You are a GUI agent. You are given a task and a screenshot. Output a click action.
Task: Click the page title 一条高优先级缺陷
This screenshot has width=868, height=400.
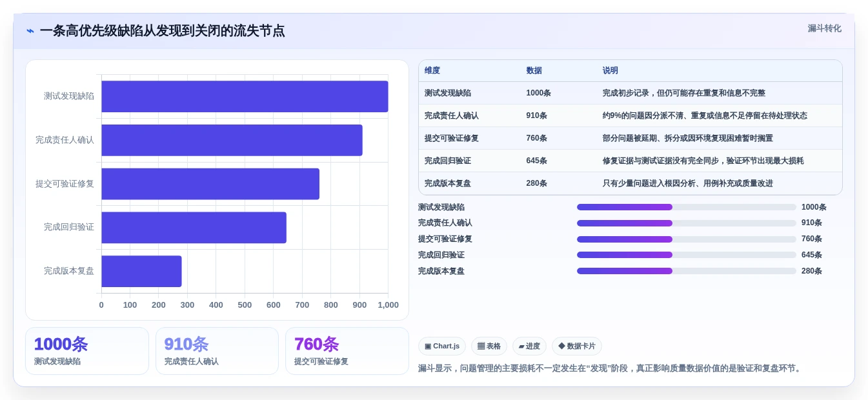pyautogui.click(x=162, y=31)
